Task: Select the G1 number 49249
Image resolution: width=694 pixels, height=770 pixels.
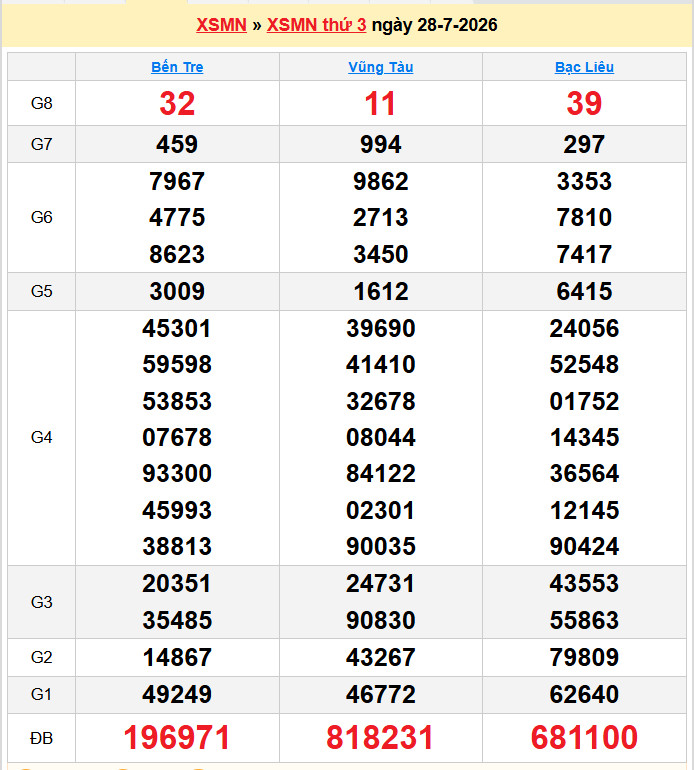Action: (177, 694)
